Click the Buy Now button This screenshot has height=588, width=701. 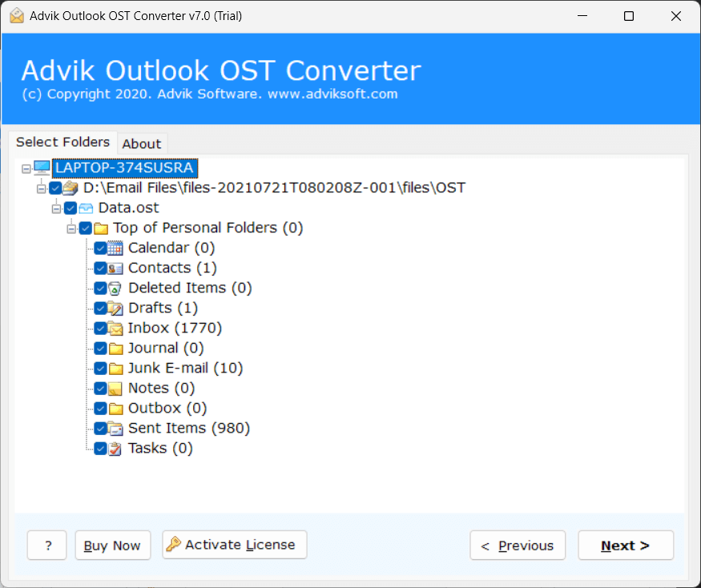[x=113, y=546]
